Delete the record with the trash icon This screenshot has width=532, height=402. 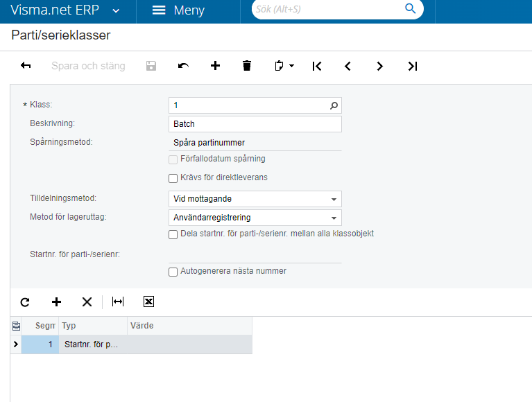[x=247, y=65]
